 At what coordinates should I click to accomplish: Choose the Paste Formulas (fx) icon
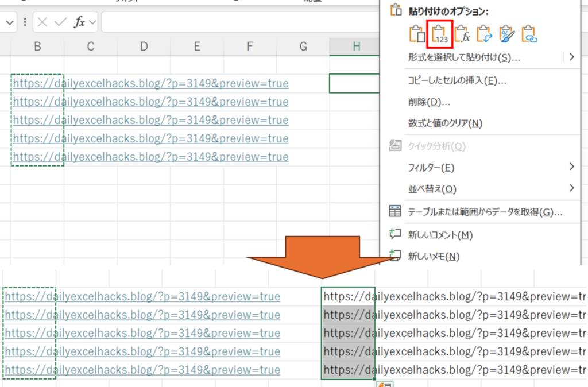click(462, 34)
